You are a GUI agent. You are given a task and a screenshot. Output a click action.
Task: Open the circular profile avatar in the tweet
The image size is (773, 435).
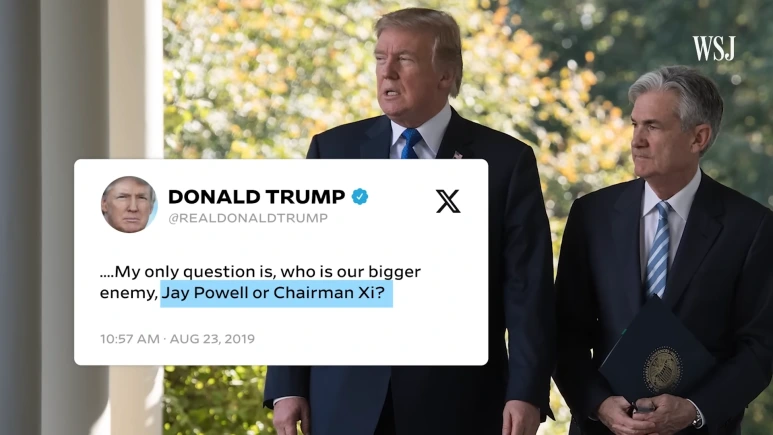pyautogui.click(x=129, y=204)
